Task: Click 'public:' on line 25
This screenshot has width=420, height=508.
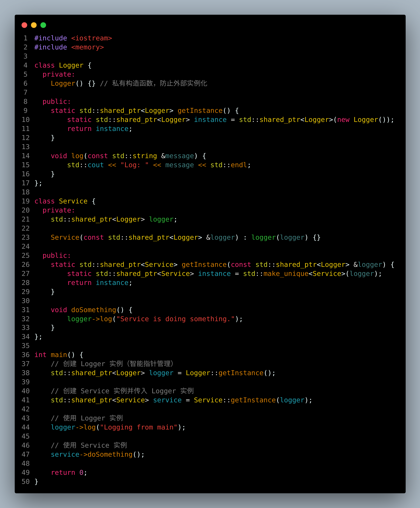Action: [57, 256]
